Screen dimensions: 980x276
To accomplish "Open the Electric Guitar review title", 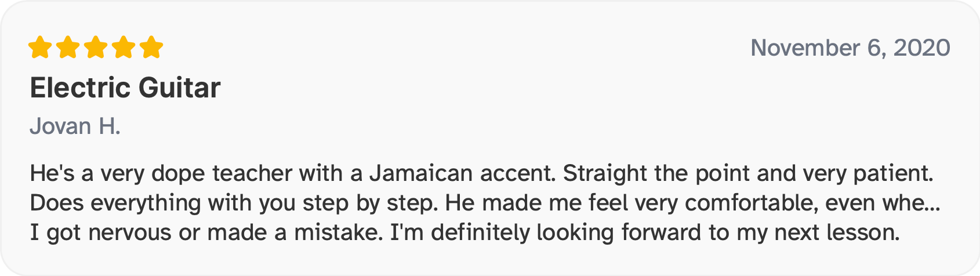I will click(125, 88).
